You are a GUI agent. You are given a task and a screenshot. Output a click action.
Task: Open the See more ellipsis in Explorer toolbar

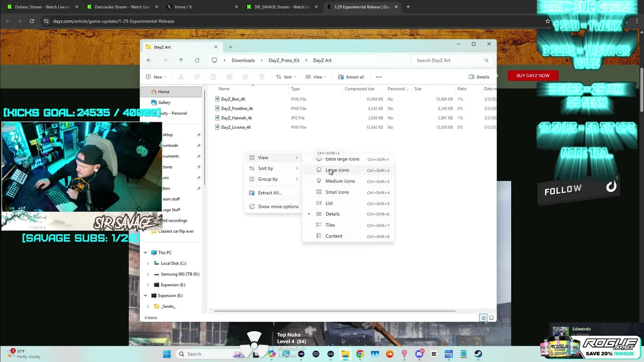tap(379, 77)
